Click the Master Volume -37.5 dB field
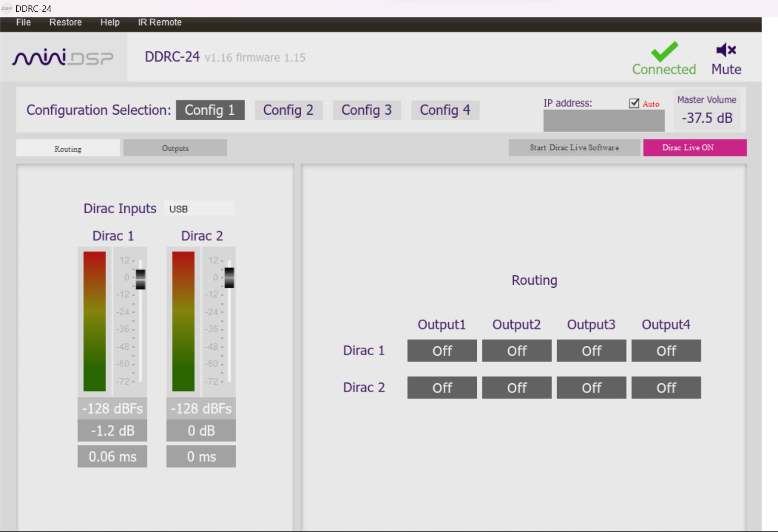The width and height of the screenshot is (778, 532). 707,118
